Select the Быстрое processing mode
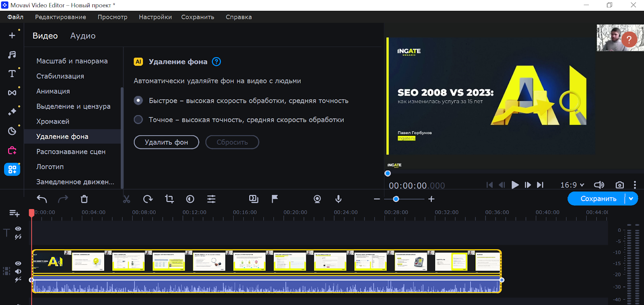Screen dimensions: 644x305 [138, 100]
